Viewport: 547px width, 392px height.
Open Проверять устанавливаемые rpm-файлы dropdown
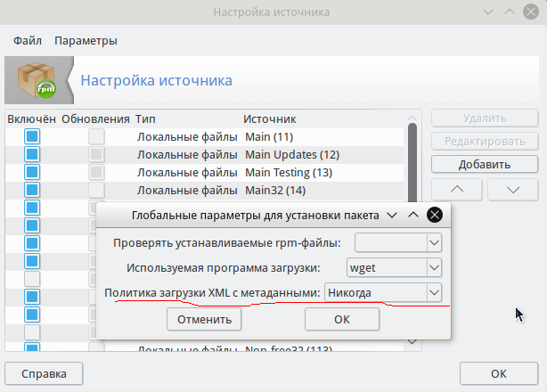pos(398,242)
